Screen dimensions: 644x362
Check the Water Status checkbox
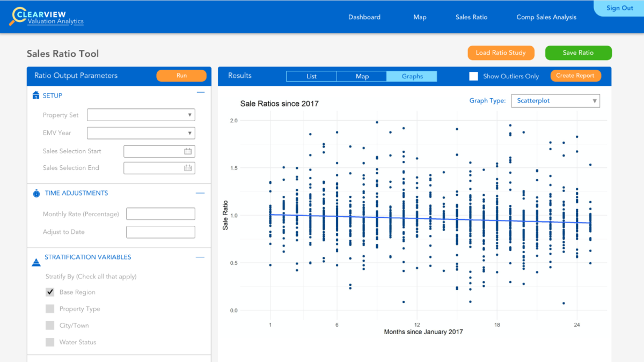(50, 342)
